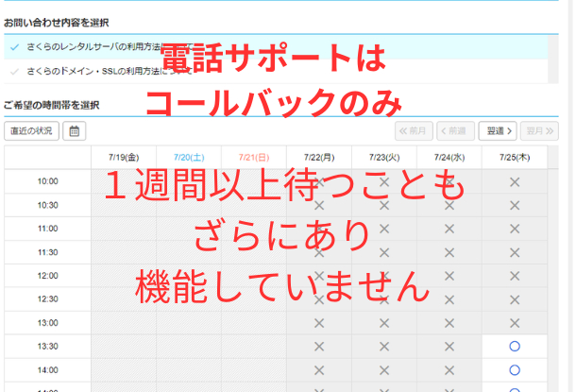Go to previous month with 前月 button

pyautogui.click(x=414, y=130)
